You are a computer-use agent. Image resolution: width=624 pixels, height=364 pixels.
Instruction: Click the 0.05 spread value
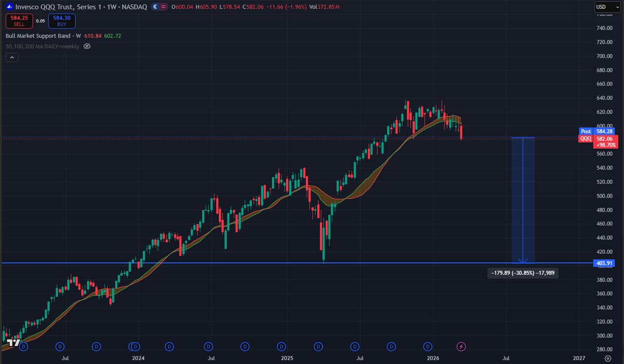pyautogui.click(x=41, y=21)
